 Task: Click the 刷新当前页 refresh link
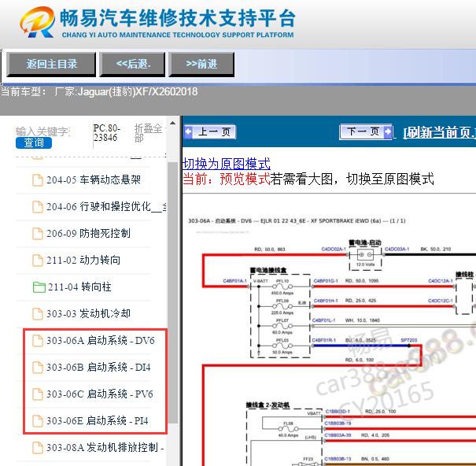(x=439, y=132)
